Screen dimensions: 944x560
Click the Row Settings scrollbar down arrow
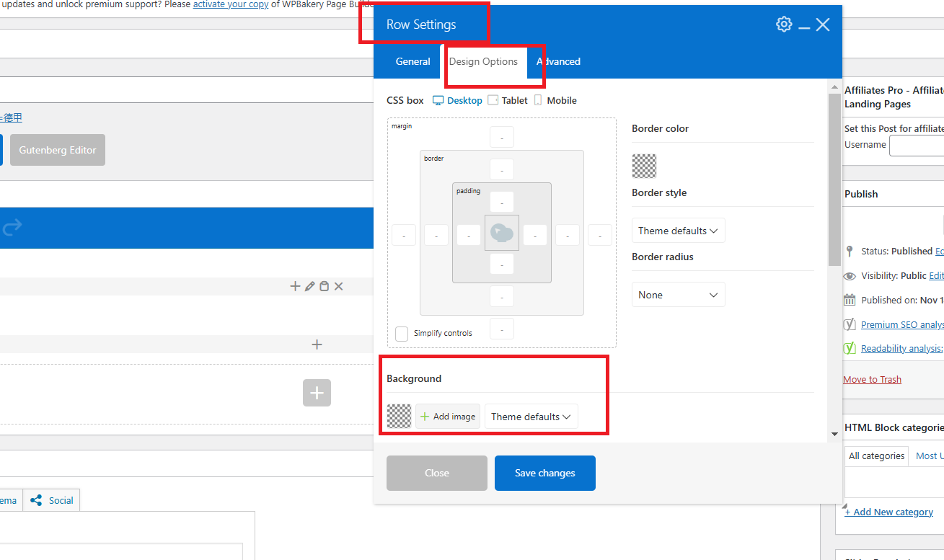[834, 433]
